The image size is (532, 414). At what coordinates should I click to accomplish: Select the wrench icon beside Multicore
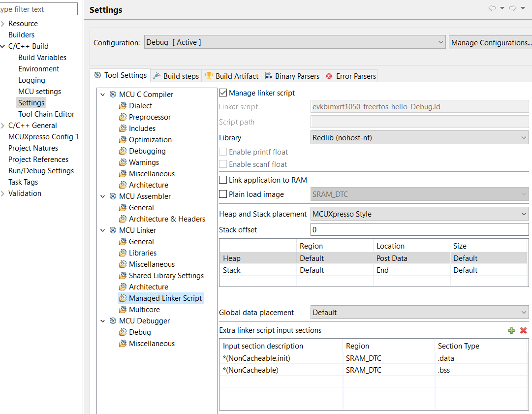coord(123,309)
